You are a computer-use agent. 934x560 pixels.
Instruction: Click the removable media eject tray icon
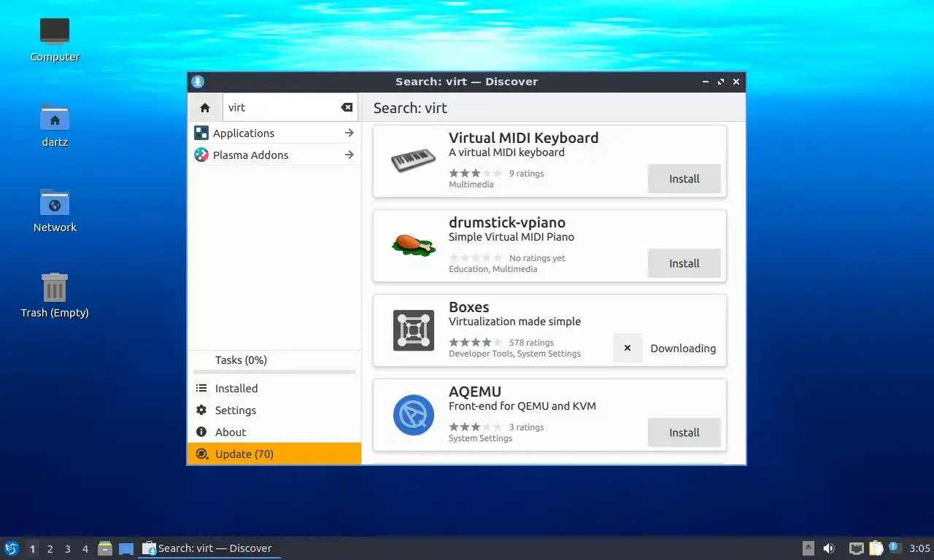(x=808, y=548)
